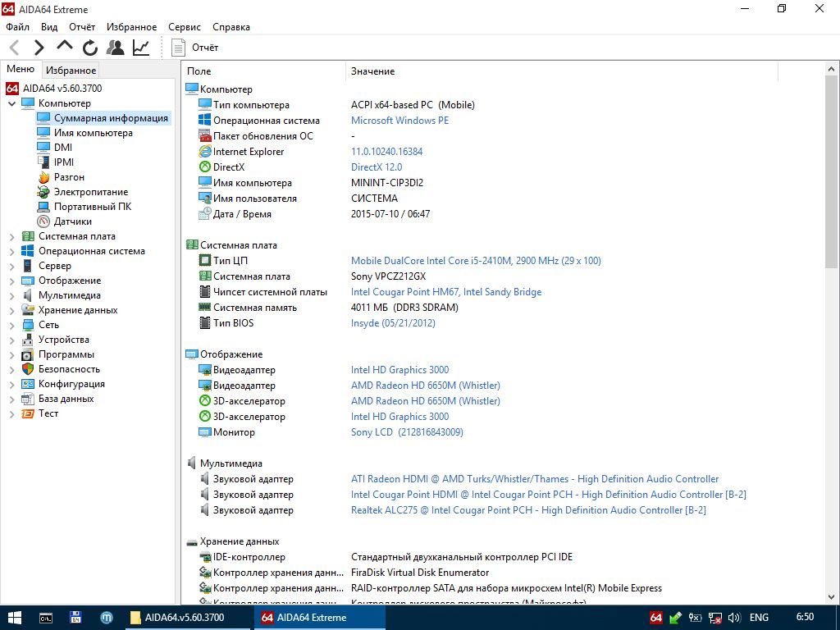
Task: Click the Программы tree icon
Action: (x=28, y=354)
